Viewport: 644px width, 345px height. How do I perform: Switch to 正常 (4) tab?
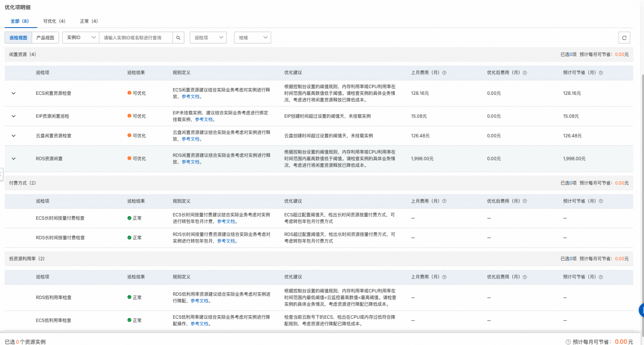pyautogui.click(x=89, y=21)
